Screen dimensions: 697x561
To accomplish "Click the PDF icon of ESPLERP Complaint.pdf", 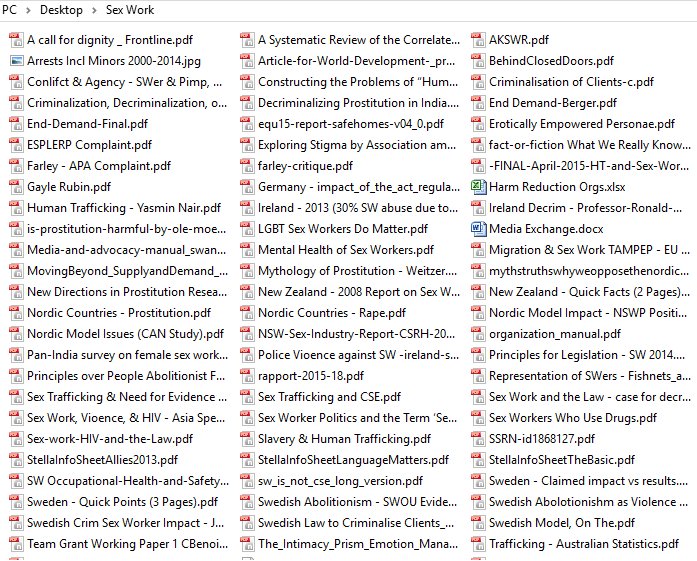I will (16, 145).
